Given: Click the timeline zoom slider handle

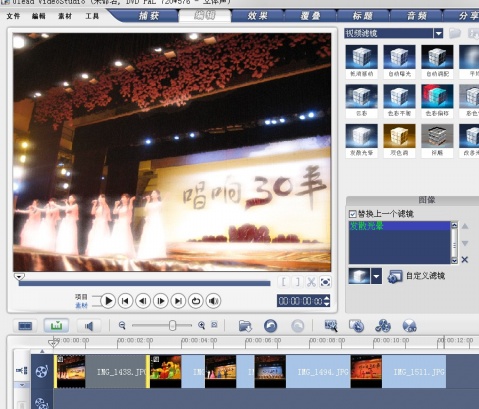Looking at the screenshot, I should click(x=172, y=325).
